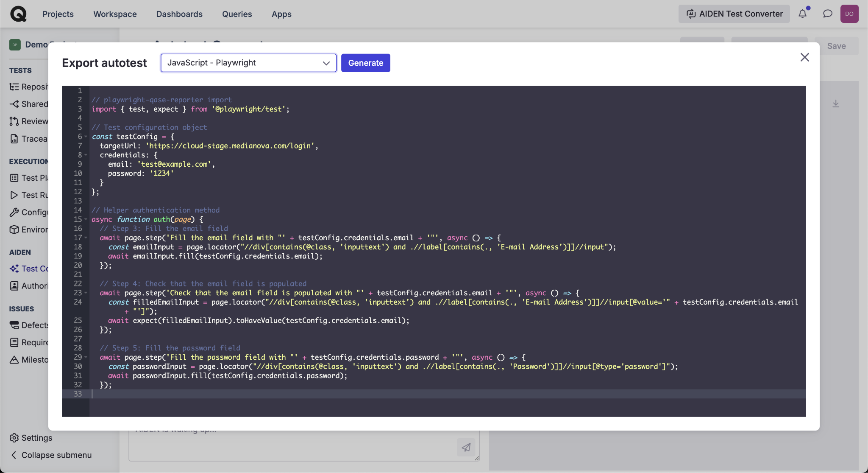Click the send message paper-plane icon
Screen dimensions: 868x473
point(466,447)
